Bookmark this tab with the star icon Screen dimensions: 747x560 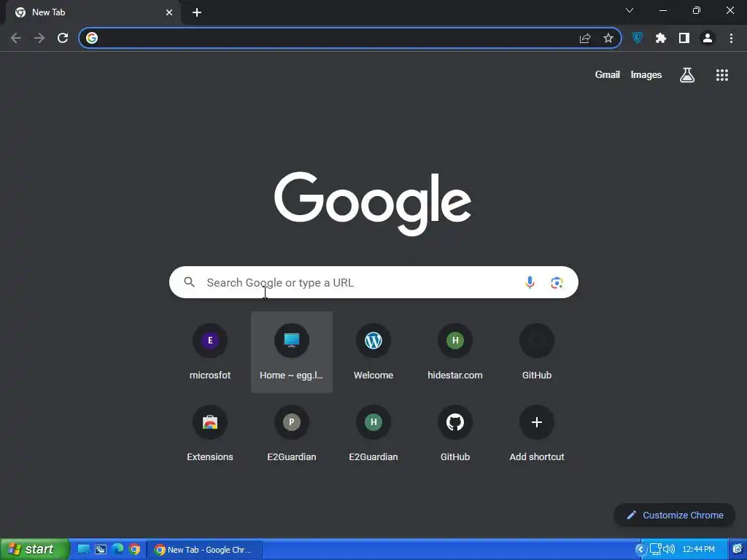[x=608, y=38]
